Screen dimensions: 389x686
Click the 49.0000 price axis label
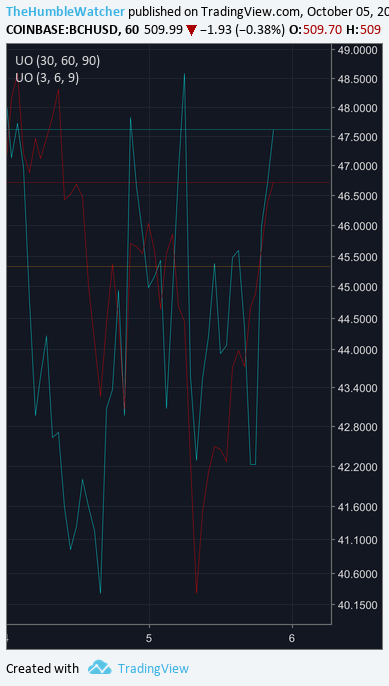tap(357, 50)
